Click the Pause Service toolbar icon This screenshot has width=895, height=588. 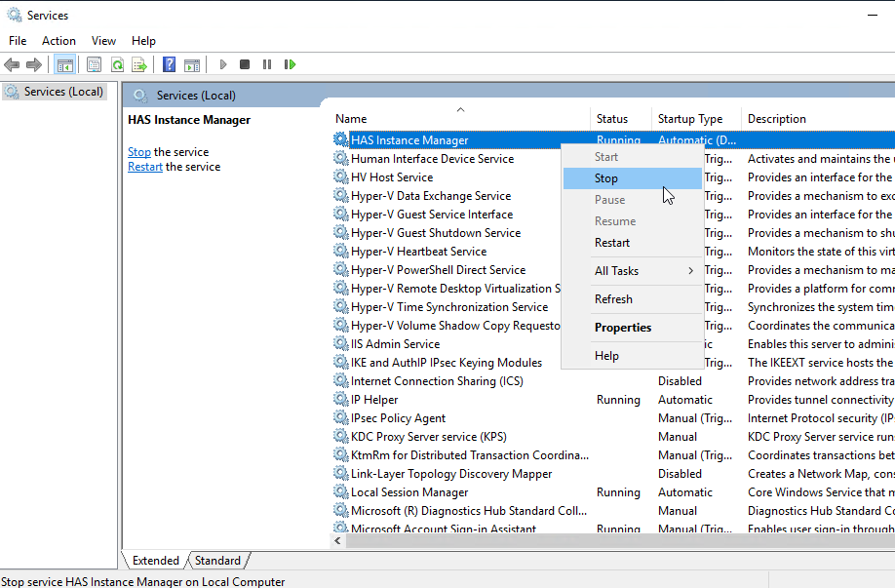(x=267, y=64)
